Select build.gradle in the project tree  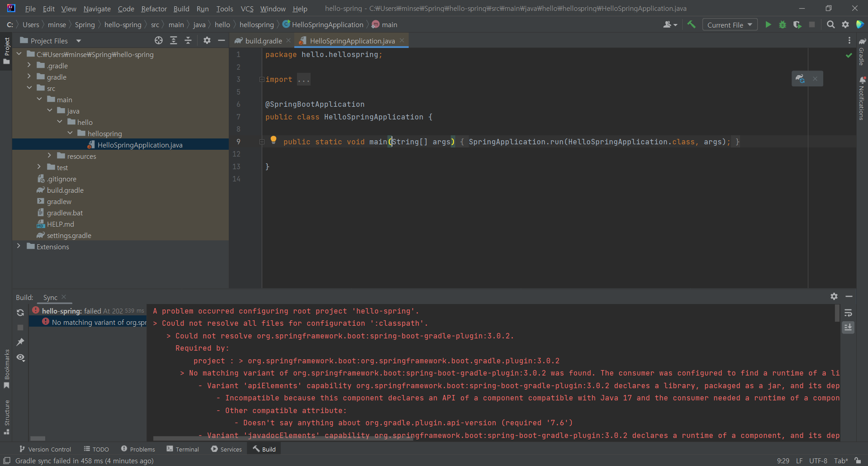pyautogui.click(x=65, y=190)
